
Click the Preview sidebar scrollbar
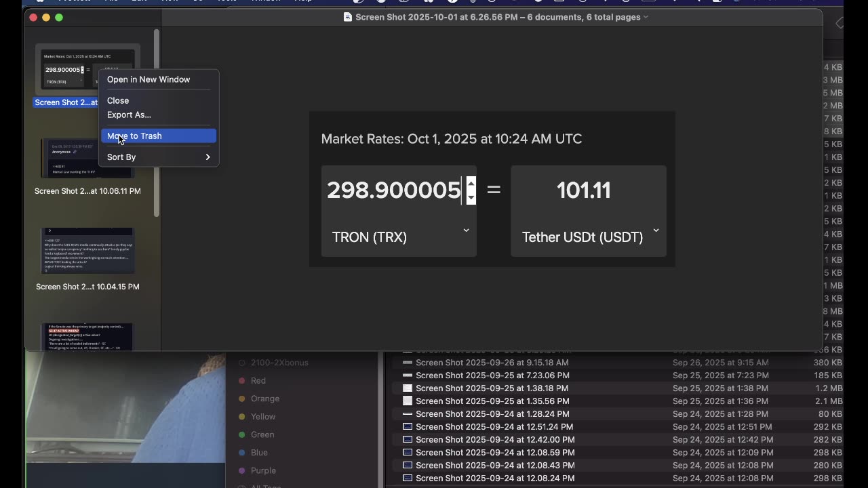(x=157, y=122)
